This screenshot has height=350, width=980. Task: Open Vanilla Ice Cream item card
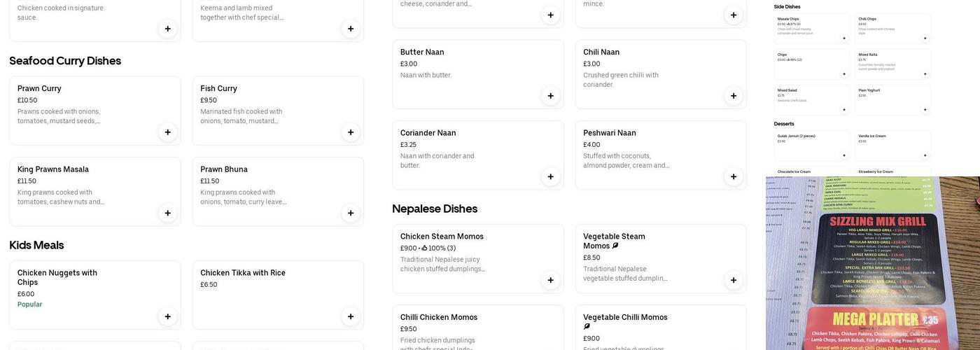point(888,143)
